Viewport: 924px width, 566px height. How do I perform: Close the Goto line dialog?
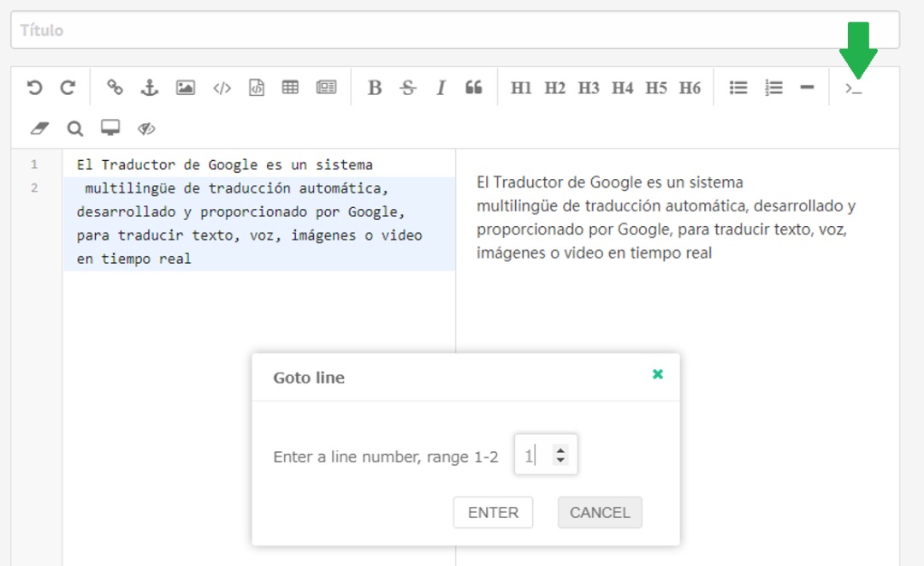point(658,374)
